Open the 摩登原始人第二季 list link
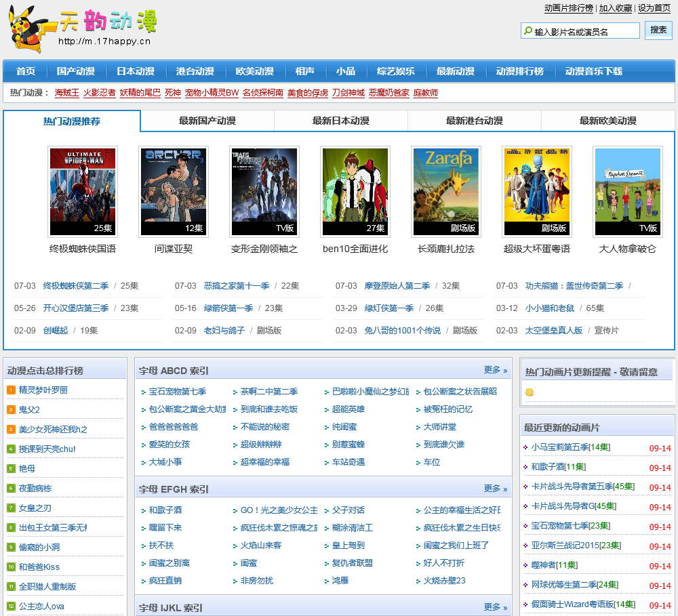The width and height of the screenshot is (678, 616). click(x=397, y=286)
